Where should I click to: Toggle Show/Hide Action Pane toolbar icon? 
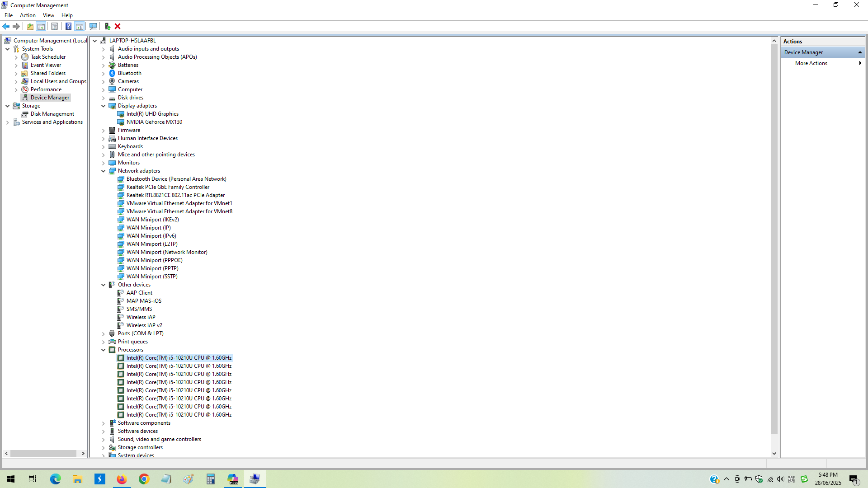(x=80, y=26)
